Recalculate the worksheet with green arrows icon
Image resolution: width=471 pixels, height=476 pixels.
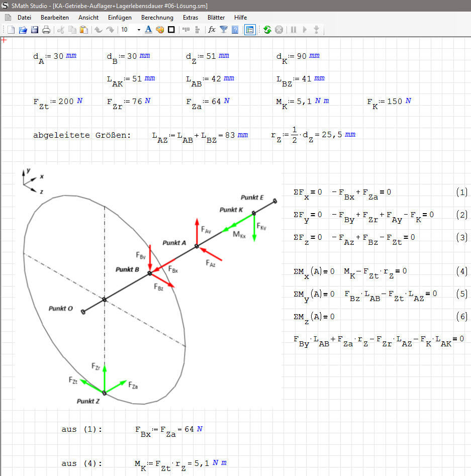(x=267, y=30)
